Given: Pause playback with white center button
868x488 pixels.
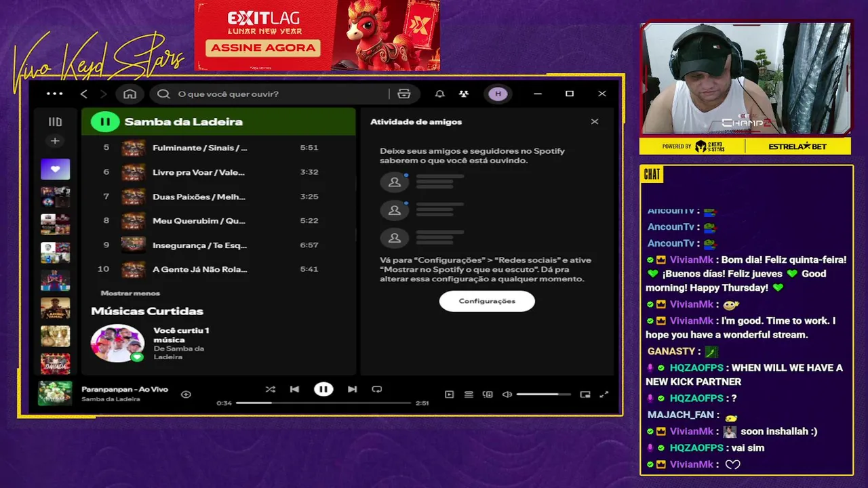Looking at the screenshot, I should tap(323, 389).
